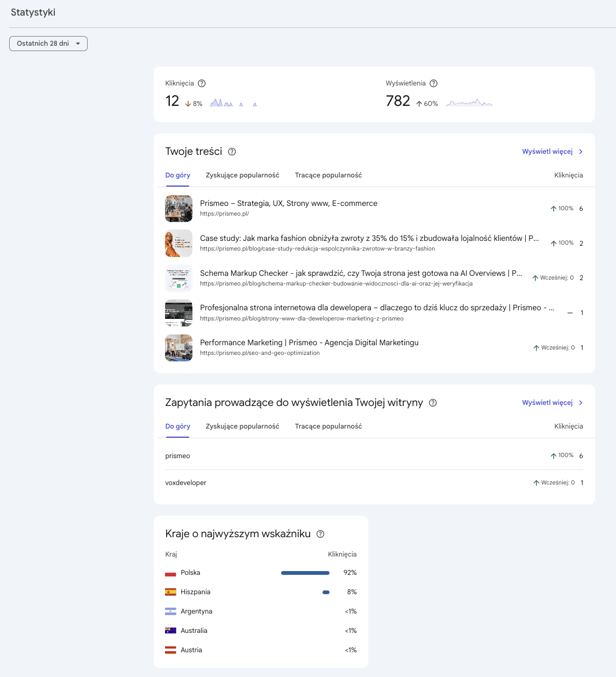Open the Performance Marketing page thumbnail

click(178, 348)
